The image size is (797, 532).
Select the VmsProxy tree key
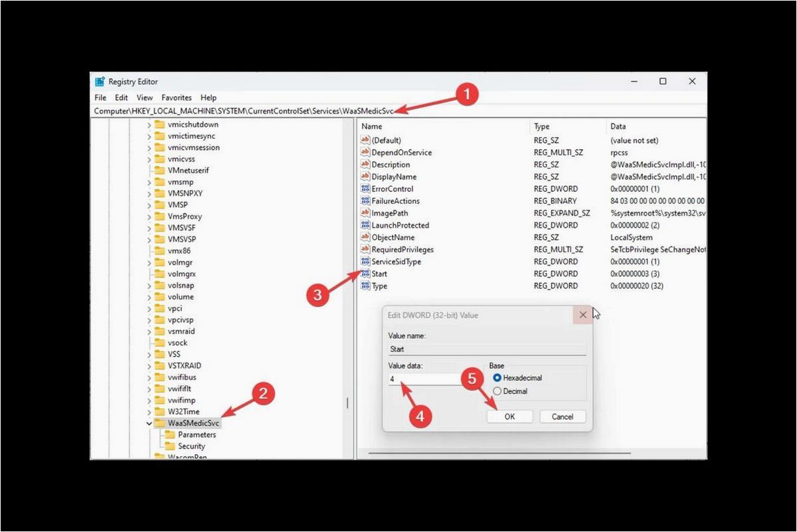coord(185,217)
